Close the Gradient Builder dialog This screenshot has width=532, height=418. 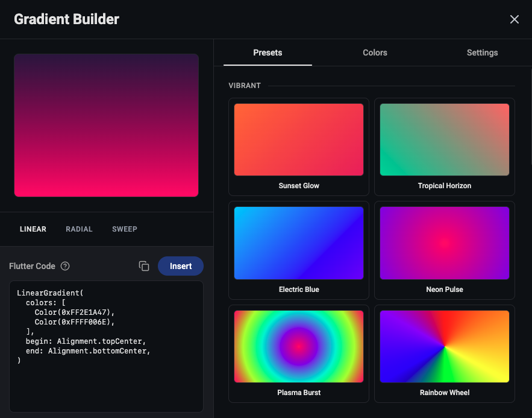point(514,19)
